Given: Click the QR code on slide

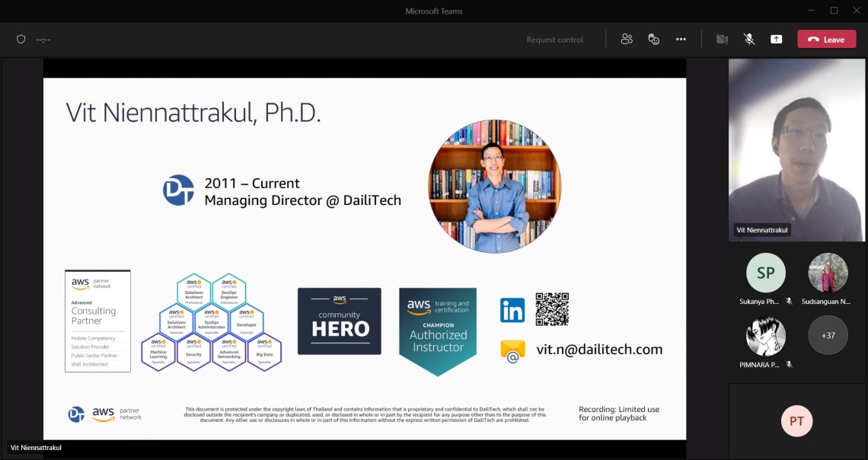Looking at the screenshot, I should coord(552,309).
